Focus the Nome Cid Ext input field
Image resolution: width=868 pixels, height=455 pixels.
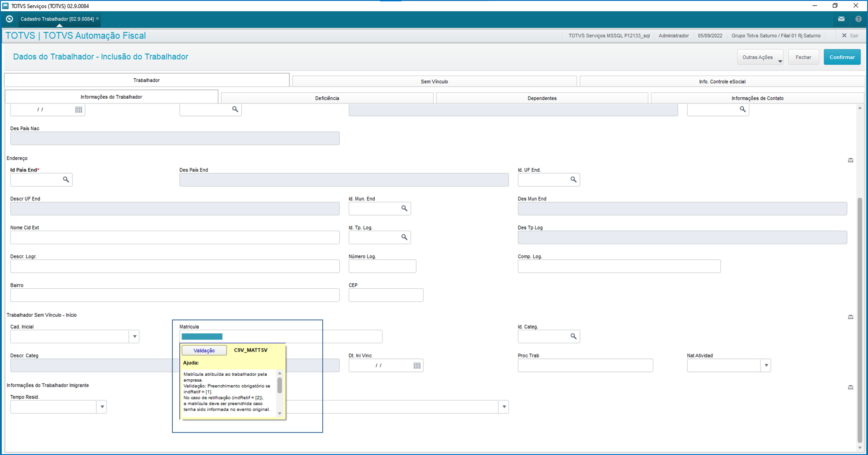point(175,237)
